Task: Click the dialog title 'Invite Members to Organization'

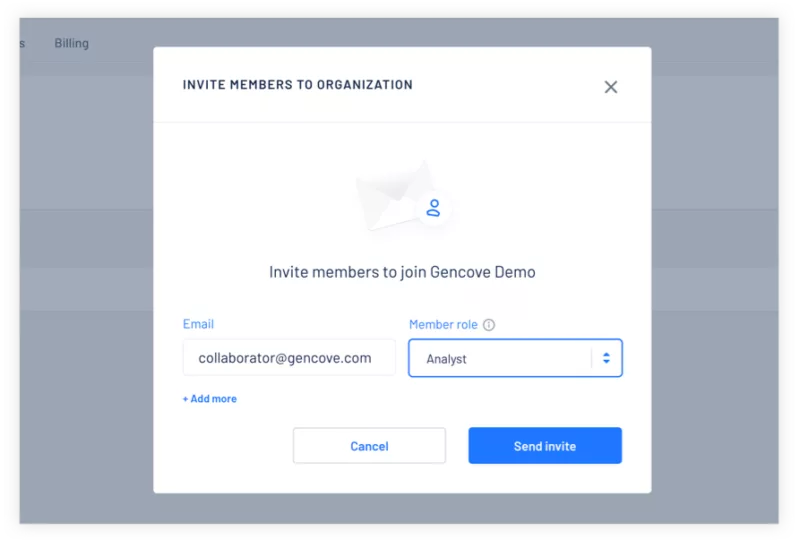Action: [297, 85]
